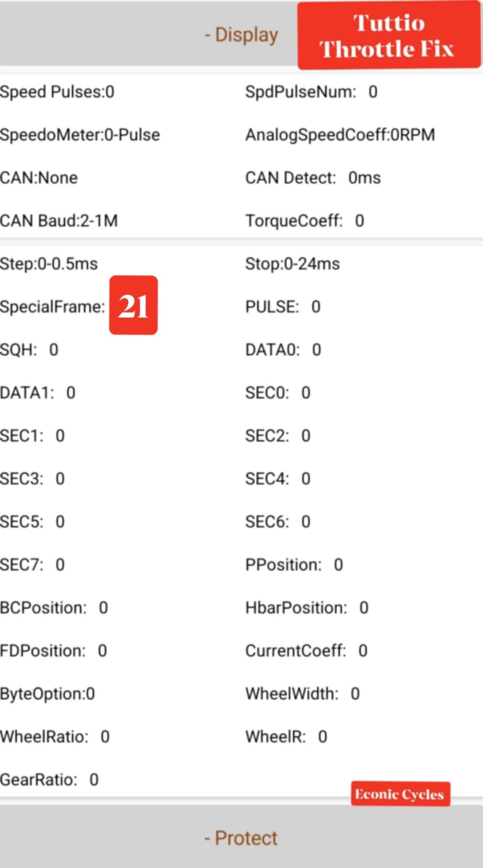
Task: Collapse the Display section header
Action: (x=241, y=35)
